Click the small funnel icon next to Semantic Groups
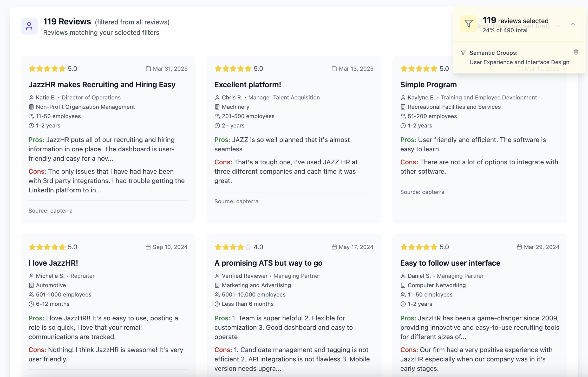Screen dimensions: 588x377 click(x=463, y=53)
